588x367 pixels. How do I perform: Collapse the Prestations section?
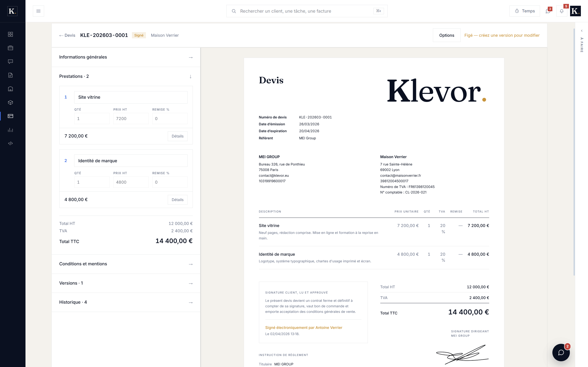[126, 76]
